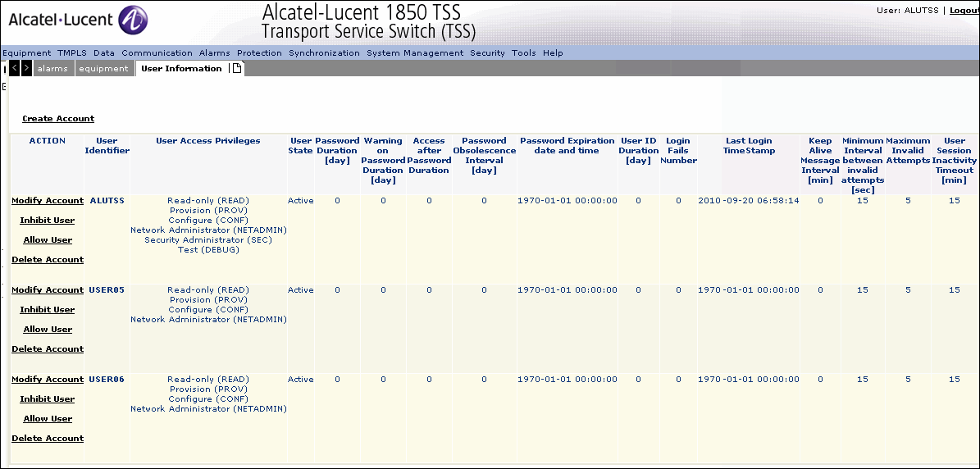Click Active state in the USER06 row

[x=301, y=379]
